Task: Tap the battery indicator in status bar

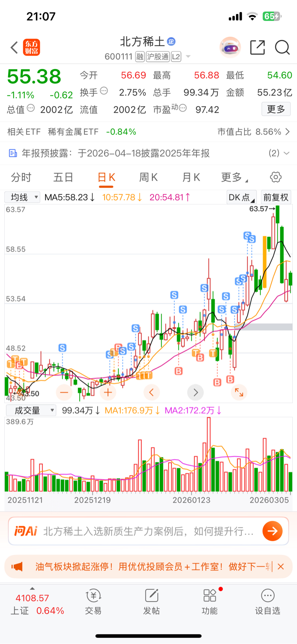Action: pos(272,16)
